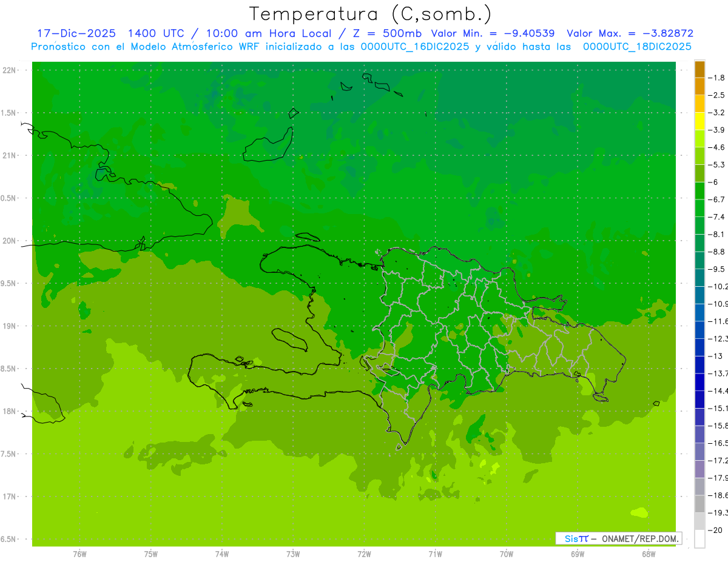Select the 19N latitude label
728x562 pixels.
(x=10, y=326)
